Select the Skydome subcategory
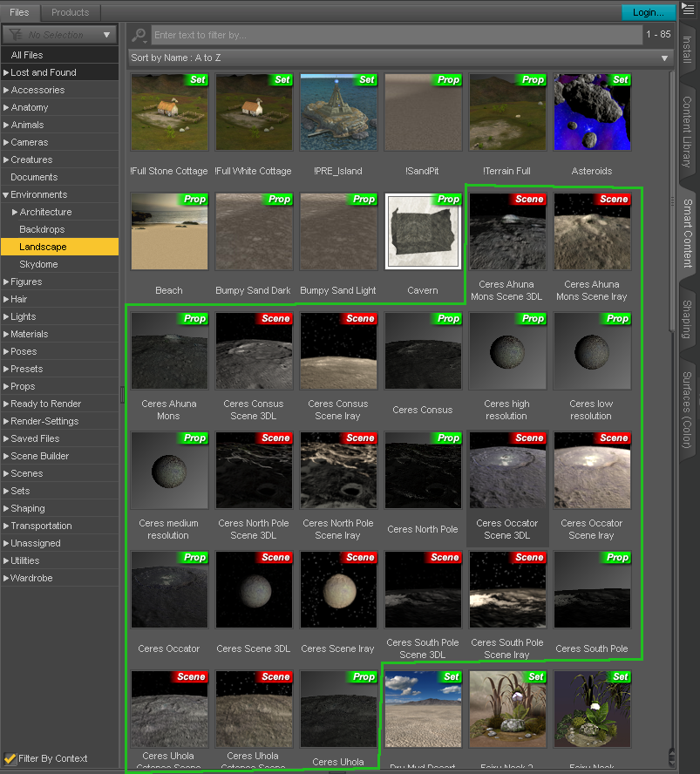Viewport: 700px width, 774px height. pyautogui.click(x=60, y=264)
